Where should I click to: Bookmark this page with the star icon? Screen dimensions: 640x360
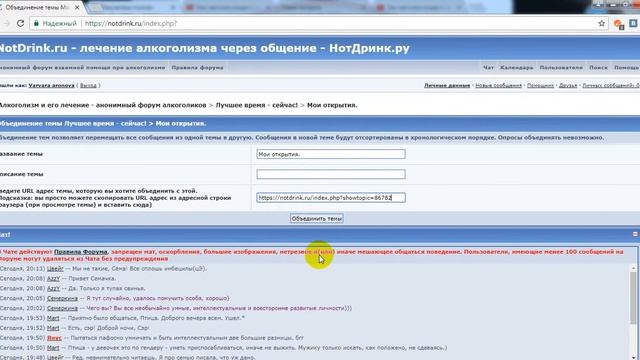[602, 24]
